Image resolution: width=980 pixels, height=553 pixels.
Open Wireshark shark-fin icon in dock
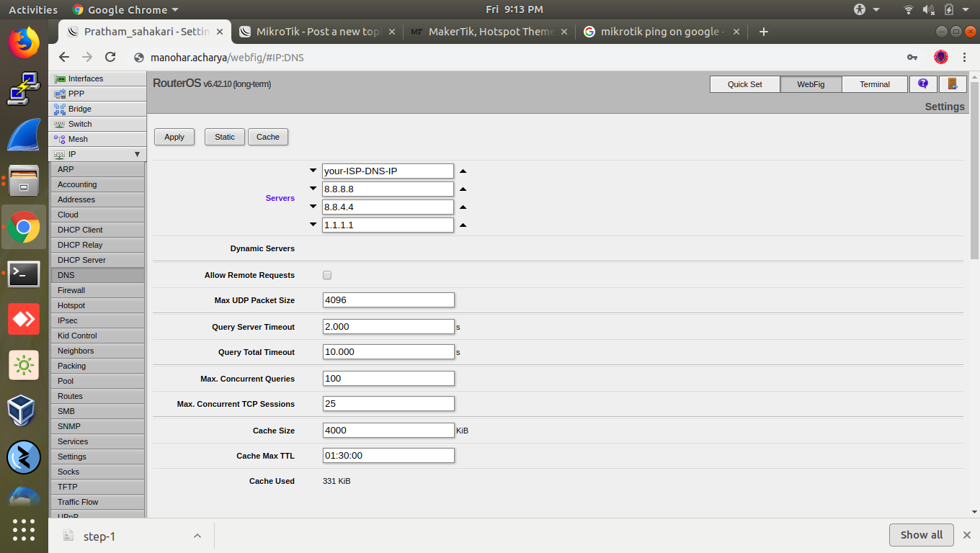[24, 134]
